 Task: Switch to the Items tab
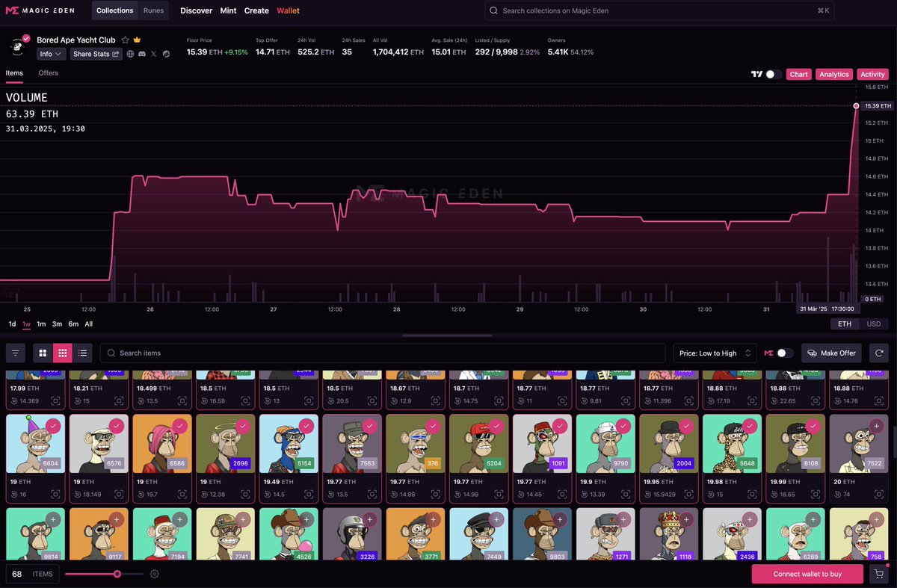14,73
